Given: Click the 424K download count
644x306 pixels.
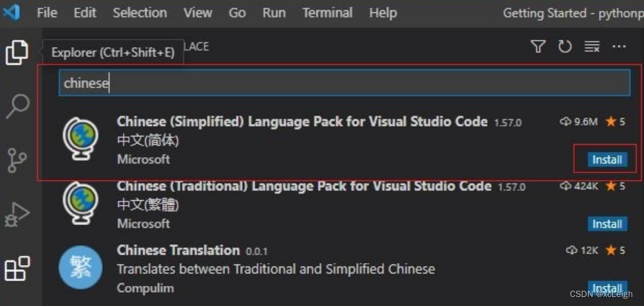Looking at the screenshot, I should point(579,186).
